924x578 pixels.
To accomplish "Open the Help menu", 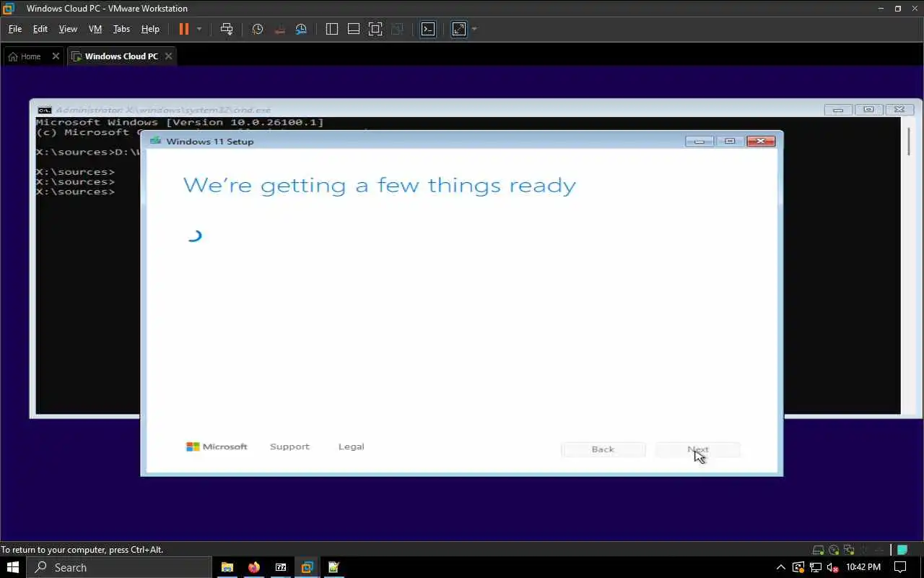I will point(150,29).
